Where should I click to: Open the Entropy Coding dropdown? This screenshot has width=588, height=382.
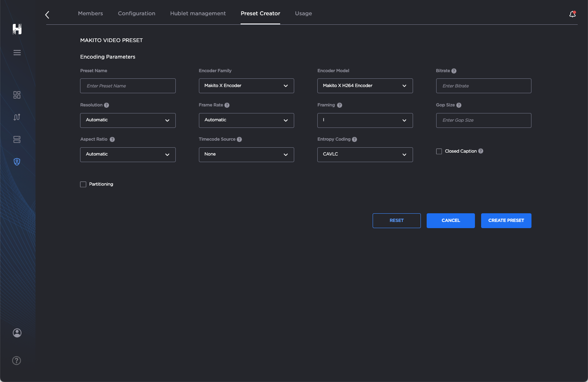pyautogui.click(x=365, y=154)
